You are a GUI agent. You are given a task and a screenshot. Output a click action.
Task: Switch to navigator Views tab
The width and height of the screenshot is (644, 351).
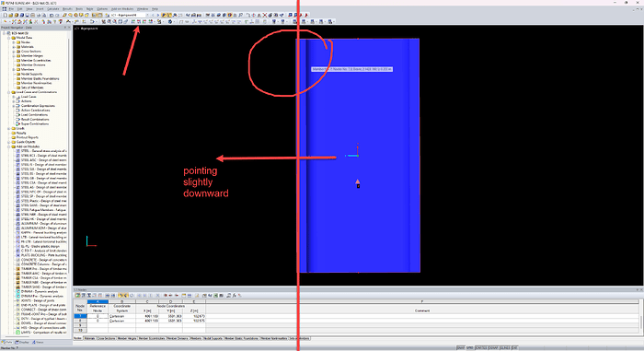(38, 343)
